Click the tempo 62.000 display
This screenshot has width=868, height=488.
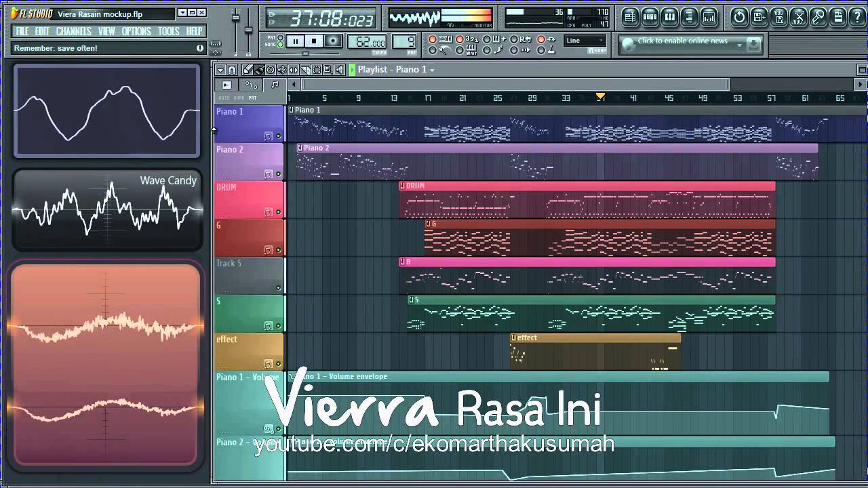coord(368,42)
